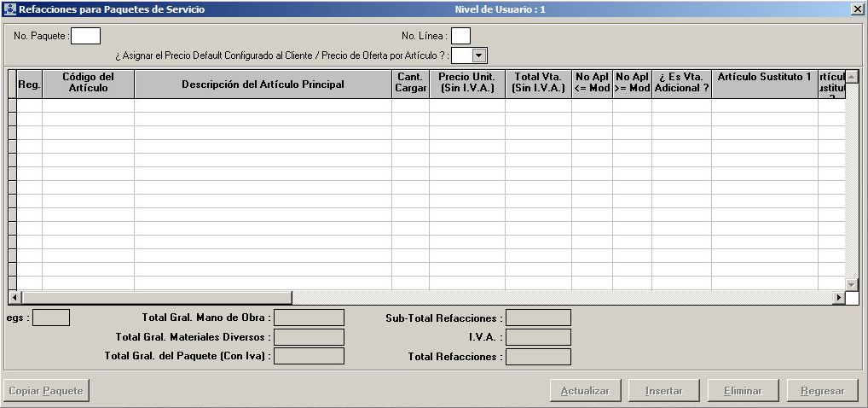The width and height of the screenshot is (868, 408).
Task: Click the grid scroll up arrow
Action: tap(851, 77)
